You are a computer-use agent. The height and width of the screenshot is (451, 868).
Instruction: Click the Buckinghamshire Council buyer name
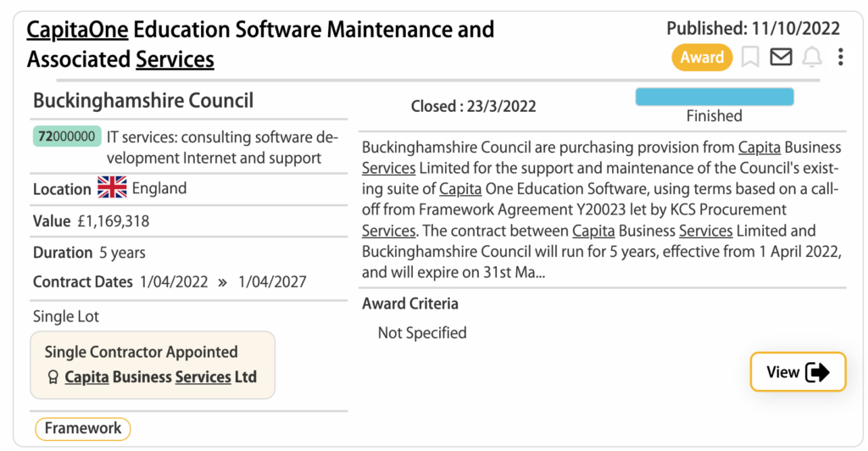(143, 101)
